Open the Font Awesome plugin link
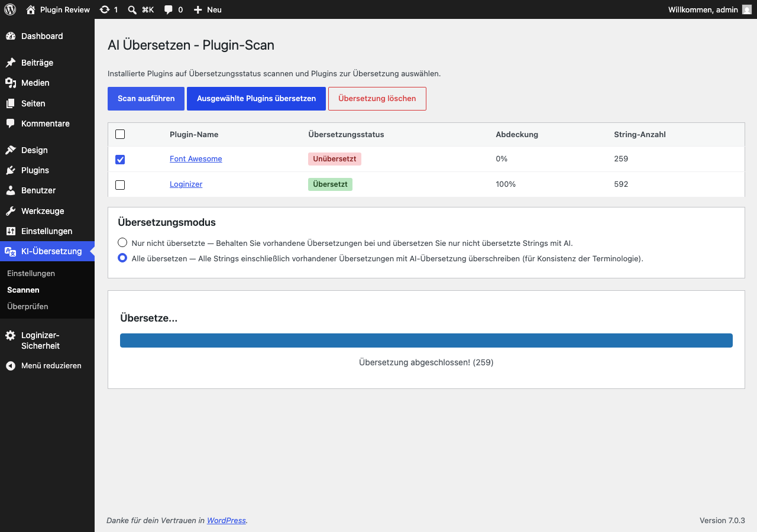This screenshot has height=532, width=757. click(x=196, y=158)
